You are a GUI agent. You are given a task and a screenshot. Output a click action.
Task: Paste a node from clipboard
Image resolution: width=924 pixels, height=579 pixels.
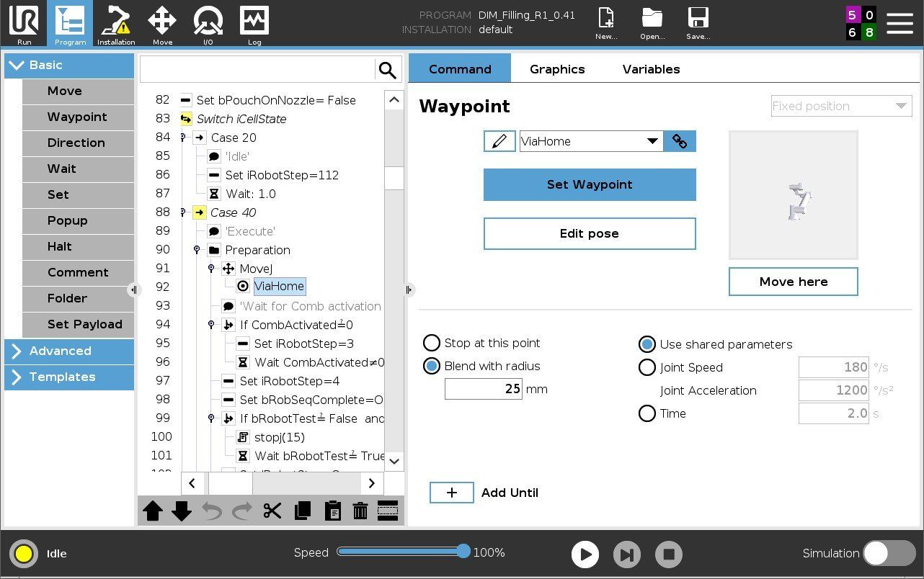point(332,511)
